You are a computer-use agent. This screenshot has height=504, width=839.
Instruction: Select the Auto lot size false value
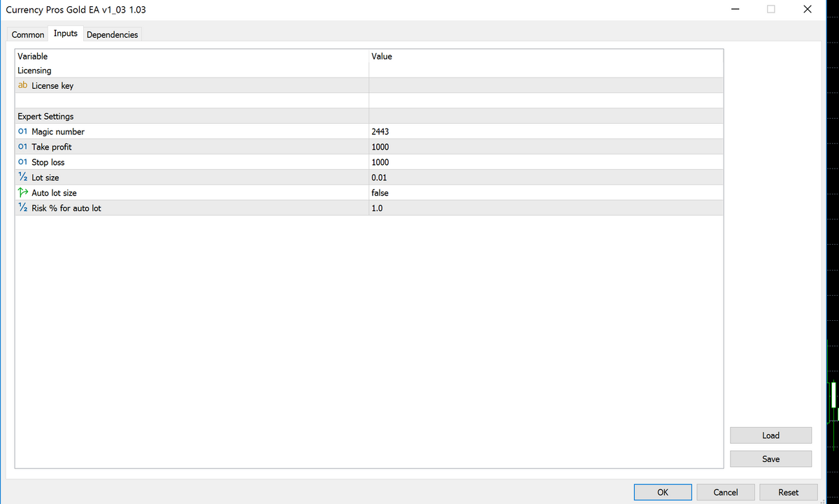point(546,193)
